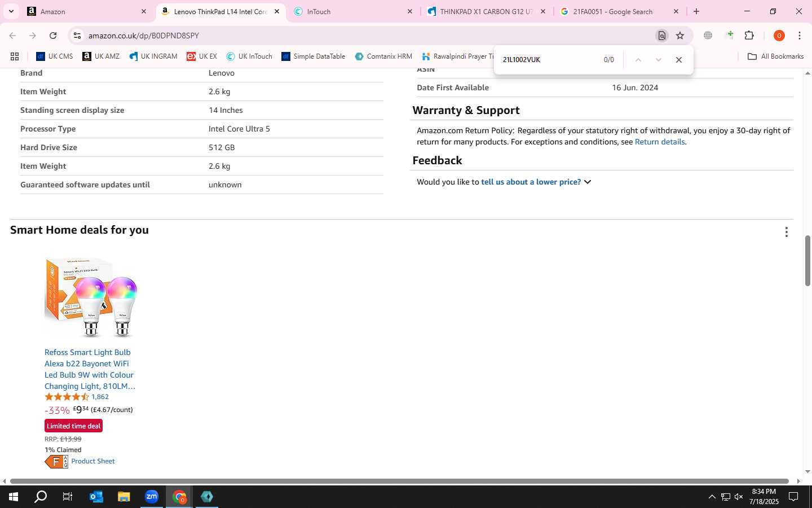This screenshot has height=508, width=812.
Task: Show hidden system tray icons
Action: pyautogui.click(x=712, y=497)
